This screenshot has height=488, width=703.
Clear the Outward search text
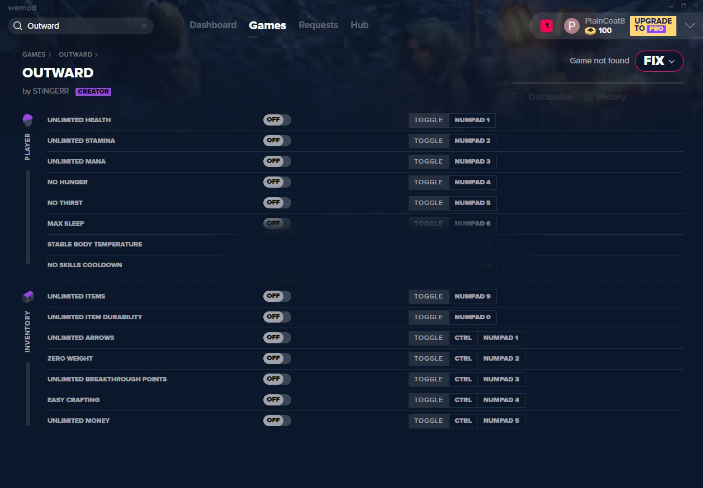144,26
